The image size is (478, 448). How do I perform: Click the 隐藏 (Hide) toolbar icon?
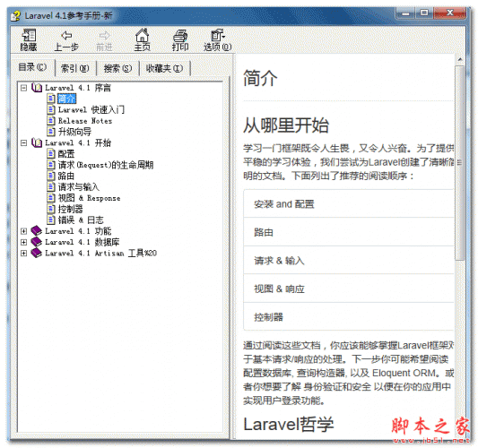(x=29, y=35)
